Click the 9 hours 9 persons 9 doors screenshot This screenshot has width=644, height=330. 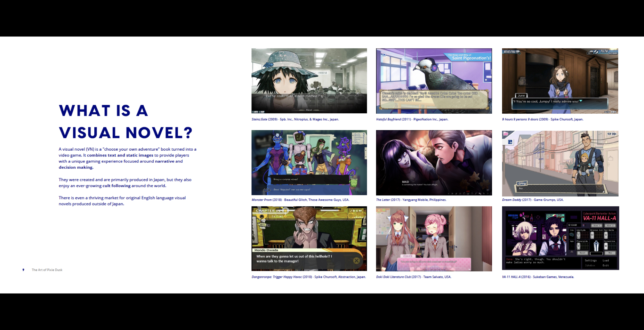[x=560, y=81]
